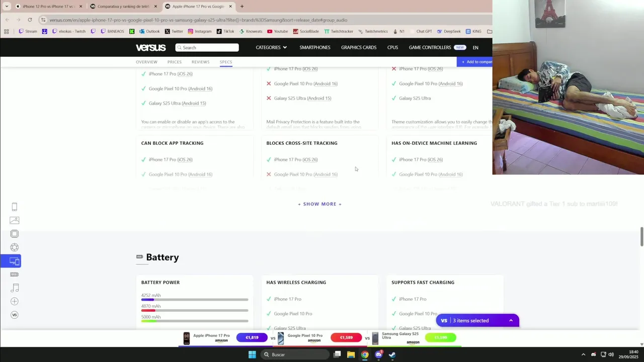Screen dimensions: 644x362
Task: Open Windows Start menu
Action: point(252,354)
